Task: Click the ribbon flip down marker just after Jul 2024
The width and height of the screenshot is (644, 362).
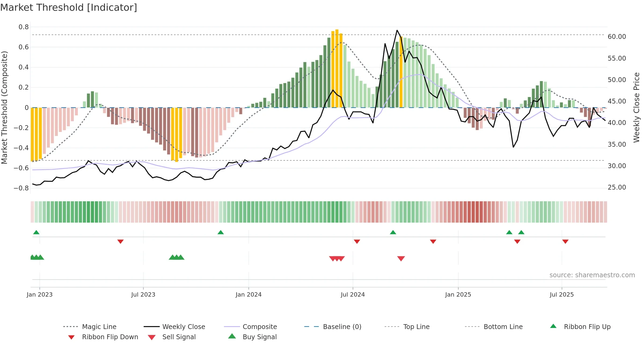Action: (357, 242)
